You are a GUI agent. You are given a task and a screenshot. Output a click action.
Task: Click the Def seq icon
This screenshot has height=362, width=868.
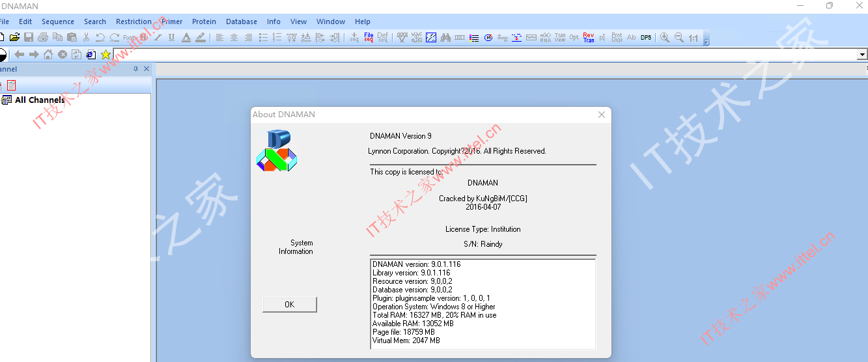pyautogui.click(x=383, y=38)
